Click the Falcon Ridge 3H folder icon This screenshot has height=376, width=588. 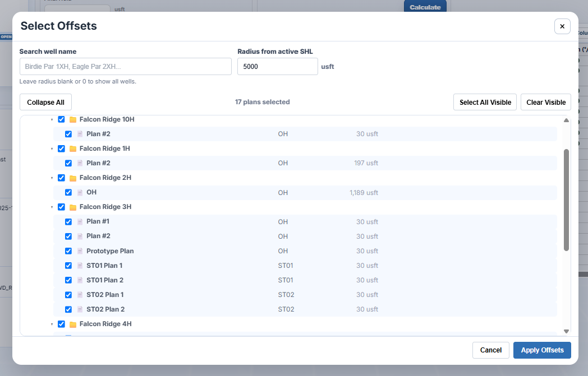[73, 207]
